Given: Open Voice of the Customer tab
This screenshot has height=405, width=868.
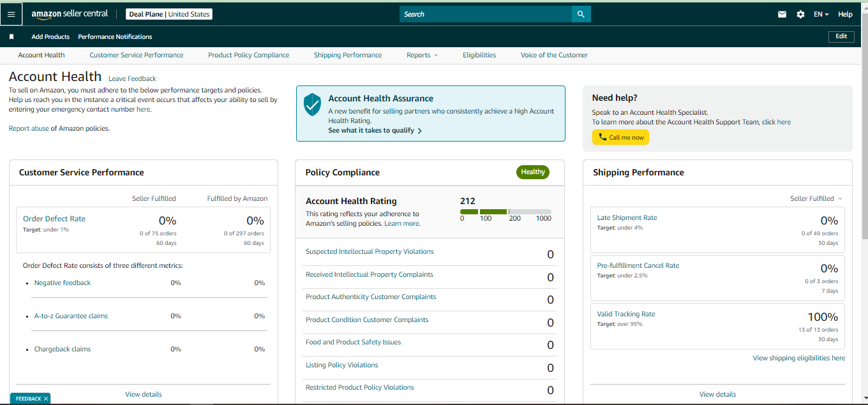Looking at the screenshot, I should tap(554, 55).
